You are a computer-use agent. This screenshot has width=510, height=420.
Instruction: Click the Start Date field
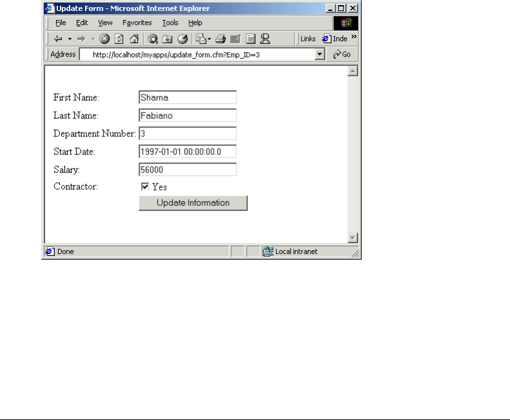click(x=187, y=152)
